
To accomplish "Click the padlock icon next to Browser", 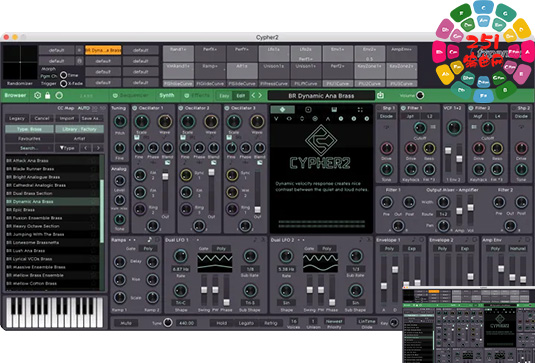I will pos(48,96).
